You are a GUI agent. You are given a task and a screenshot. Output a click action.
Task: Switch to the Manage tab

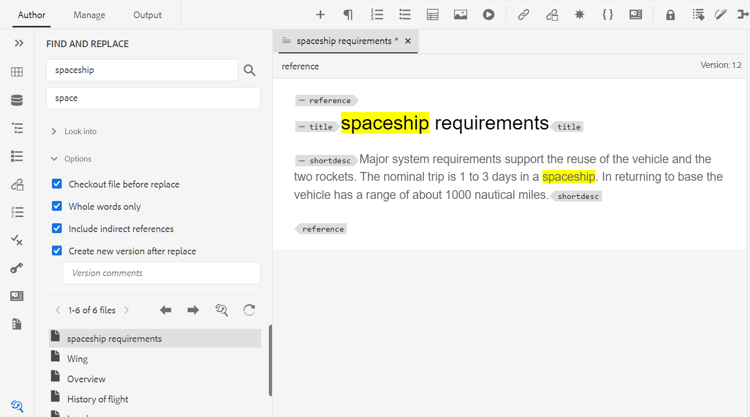[89, 15]
